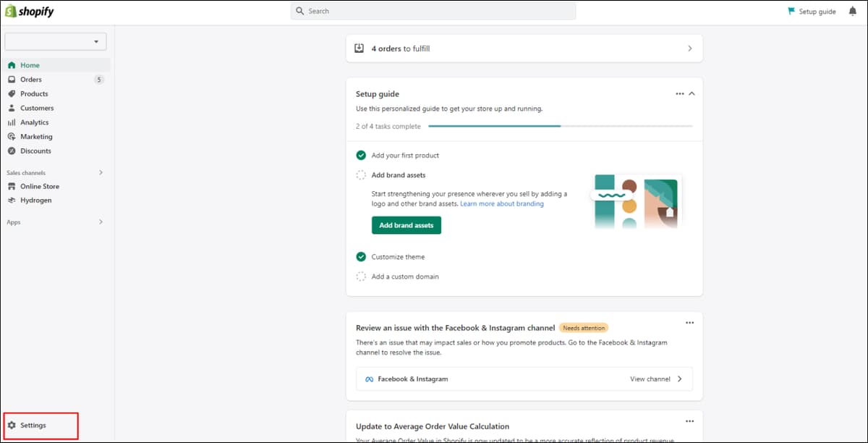Click the Settings gear icon

[12, 425]
